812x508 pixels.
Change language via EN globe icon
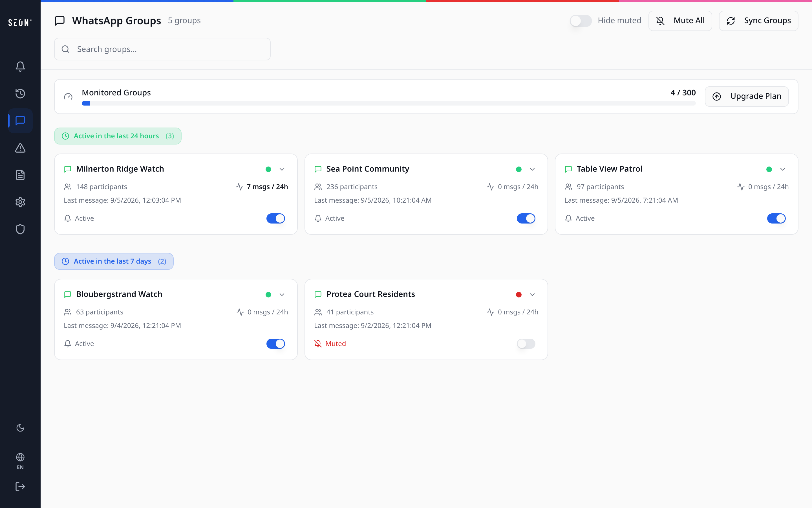coord(20,461)
